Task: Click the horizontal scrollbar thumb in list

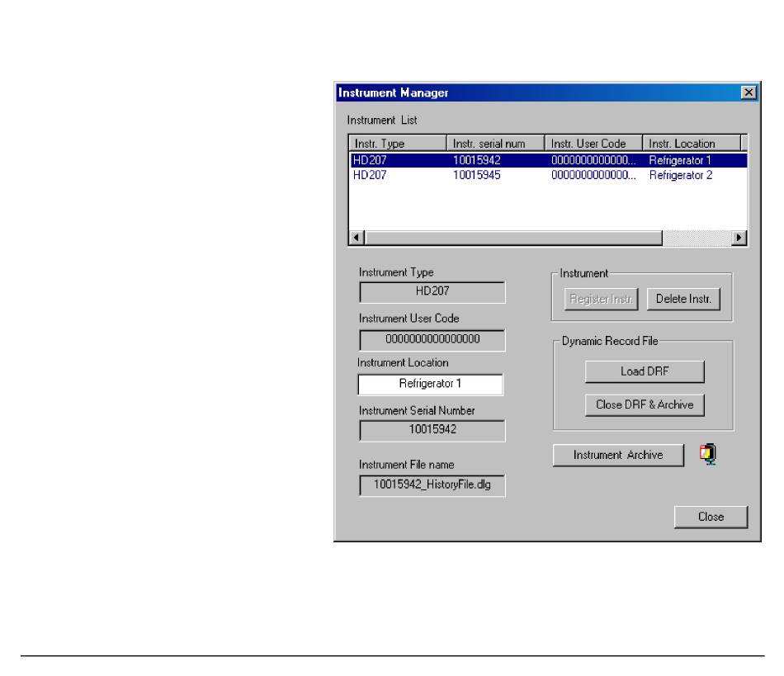Action: pyautogui.click(x=513, y=238)
